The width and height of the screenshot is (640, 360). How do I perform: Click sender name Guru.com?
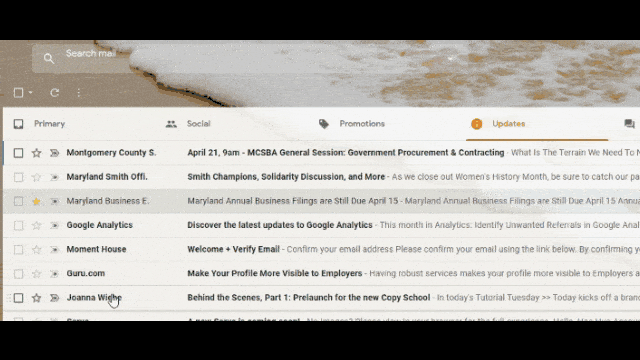(86, 273)
